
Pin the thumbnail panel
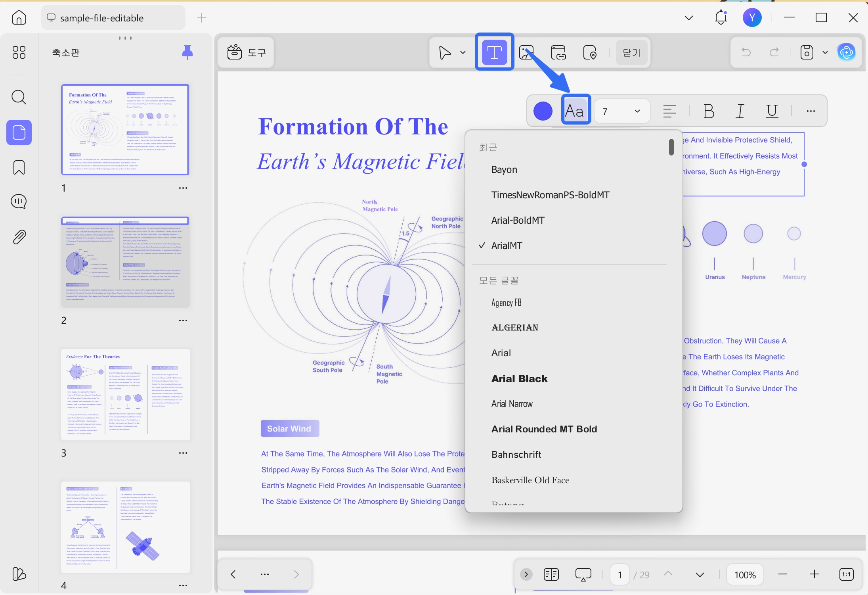pos(187,52)
